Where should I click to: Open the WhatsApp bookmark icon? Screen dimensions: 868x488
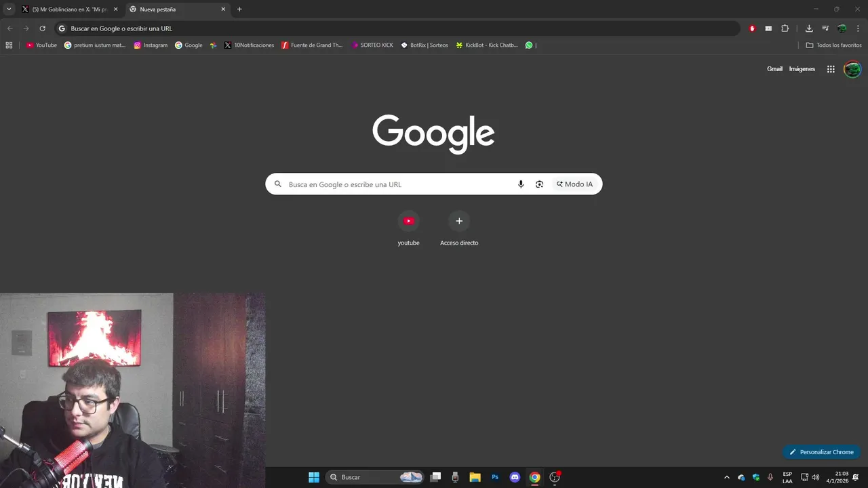pos(529,45)
